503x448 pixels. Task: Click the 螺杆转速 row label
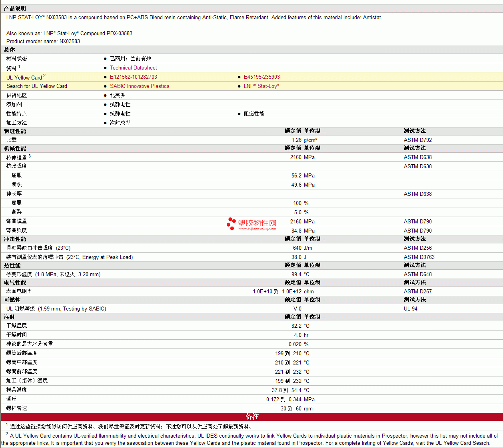coord(17,408)
